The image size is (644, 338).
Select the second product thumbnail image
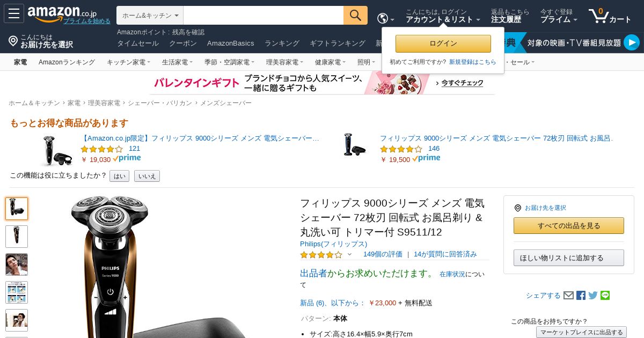point(17,237)
